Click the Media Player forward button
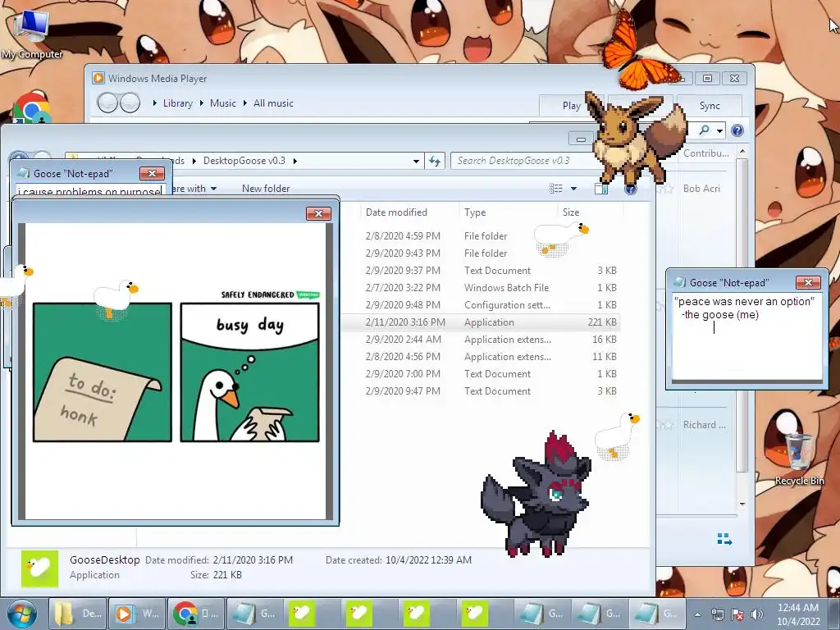The height and width of the screenshot is (630, 840). [130, 103]
